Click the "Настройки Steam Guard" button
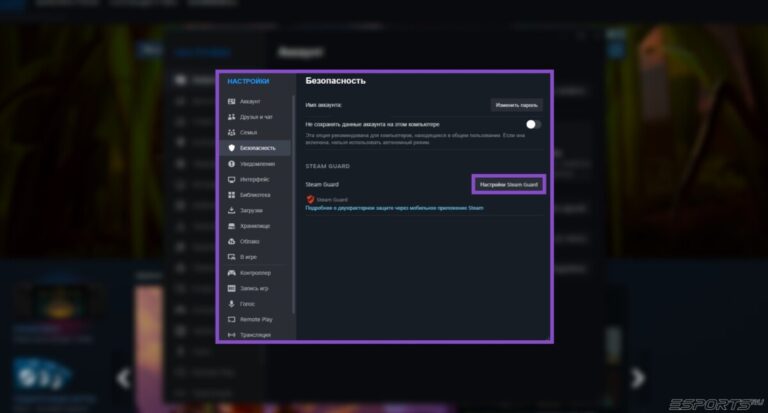Image resolution: width=768 pixels, height=413 pixels. (508, 184)
